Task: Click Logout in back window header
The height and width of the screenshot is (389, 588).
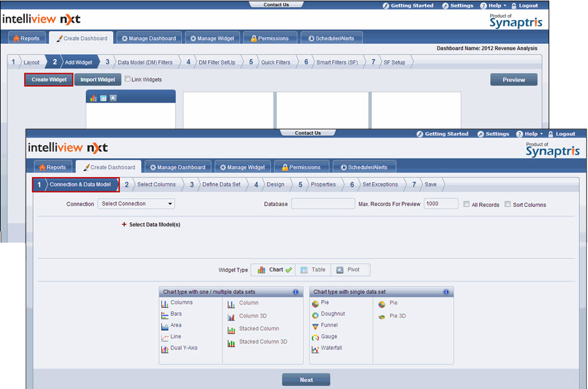Action: pos(524,6)
